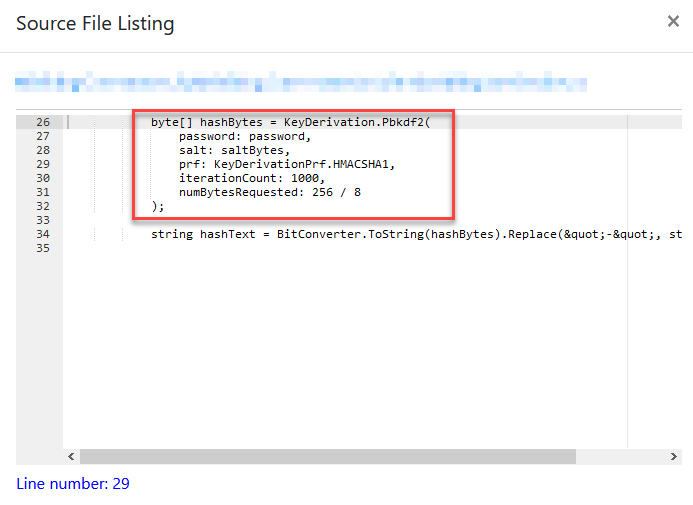Select line number 35 in the gutter
The height and width of the screenshot is (505, 693).
point(42,248)
